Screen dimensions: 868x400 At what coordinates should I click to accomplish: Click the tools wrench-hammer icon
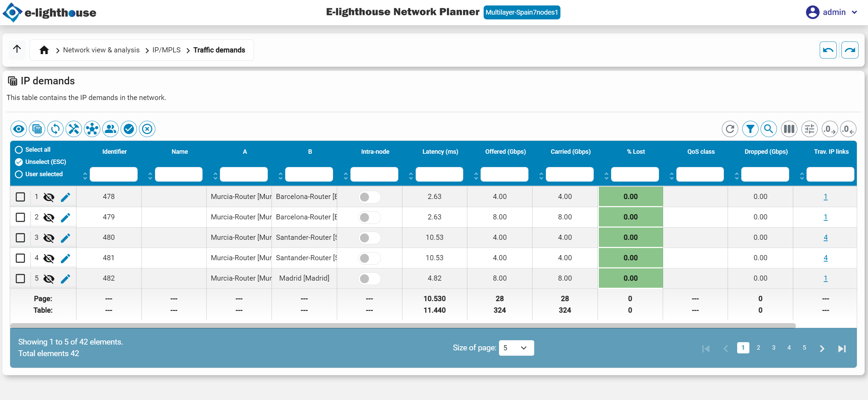(74, 129)
